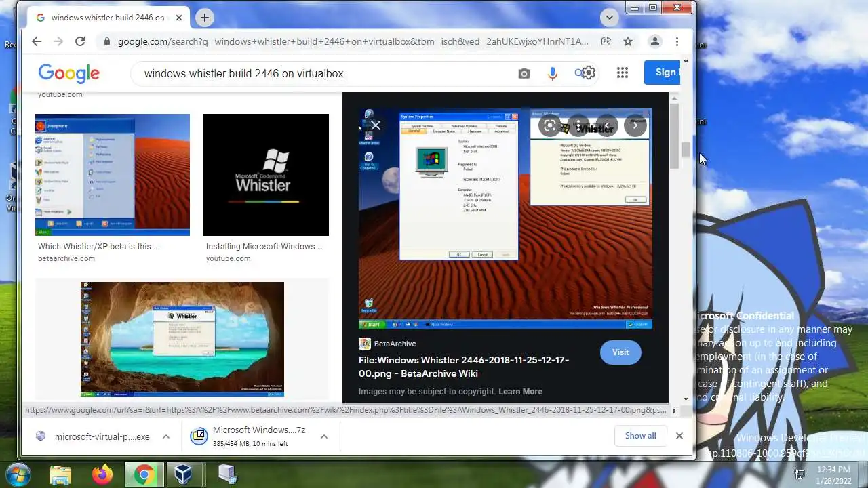Go to the Google homepage logo
868x488 pixels.
(68, 73)
